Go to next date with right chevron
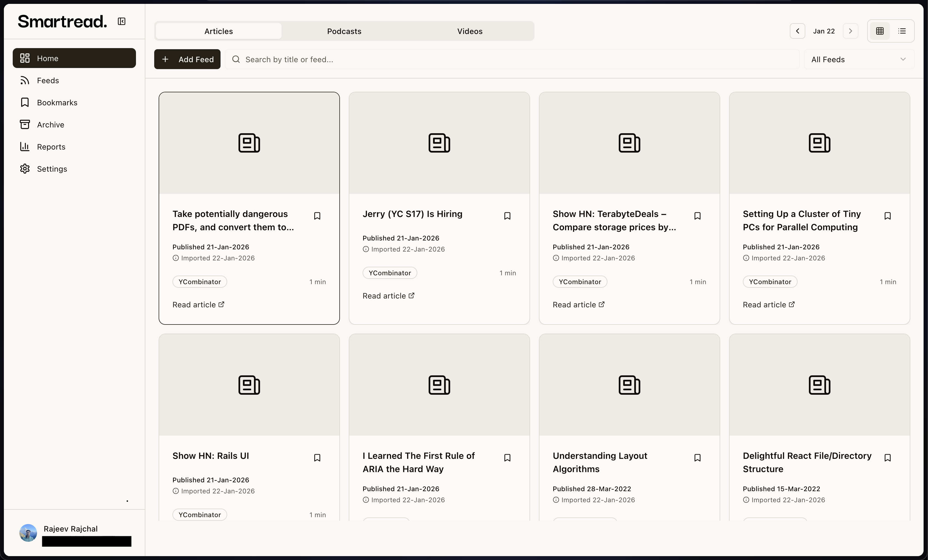The height and width of the screenshot is (560, 928). (x=850, y=31)
